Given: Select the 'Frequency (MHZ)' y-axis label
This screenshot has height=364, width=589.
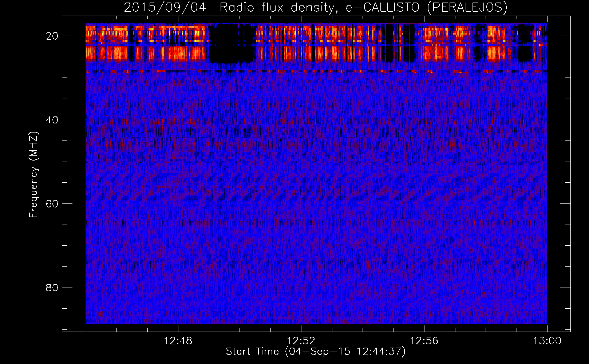Looking at the screenshot, I should click(33, 174).
